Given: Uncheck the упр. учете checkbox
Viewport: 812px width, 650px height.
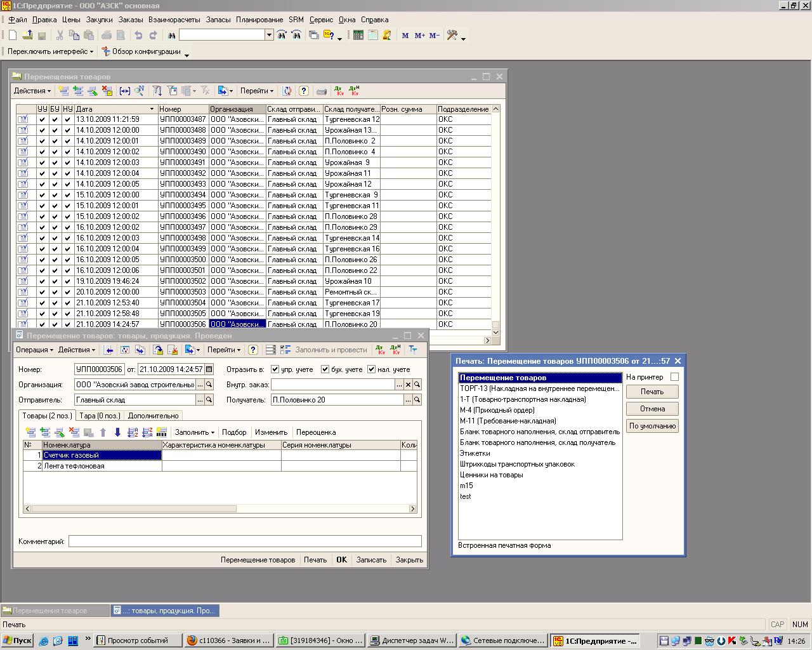Looking at the screenshot, I should click(275, 369).
